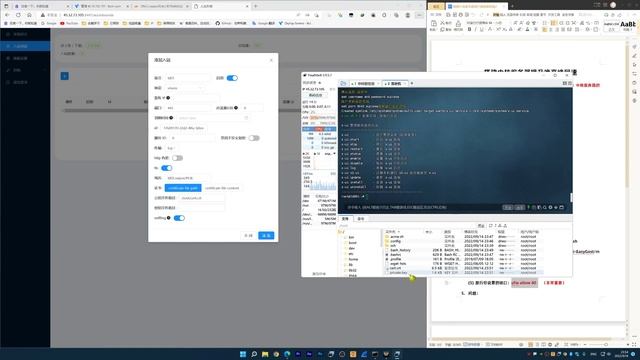Click the terminal toolbar history button
This screenshot has height=360, width=640.
click(508, 207)
